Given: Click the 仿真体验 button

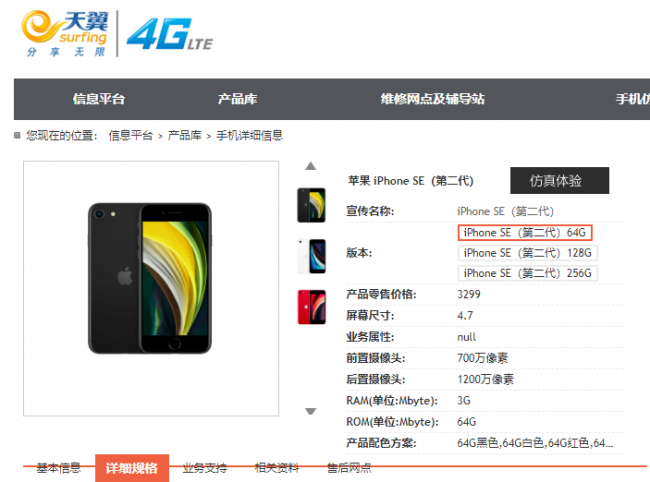Looking at the screenshot, I should tap(560, 181).
